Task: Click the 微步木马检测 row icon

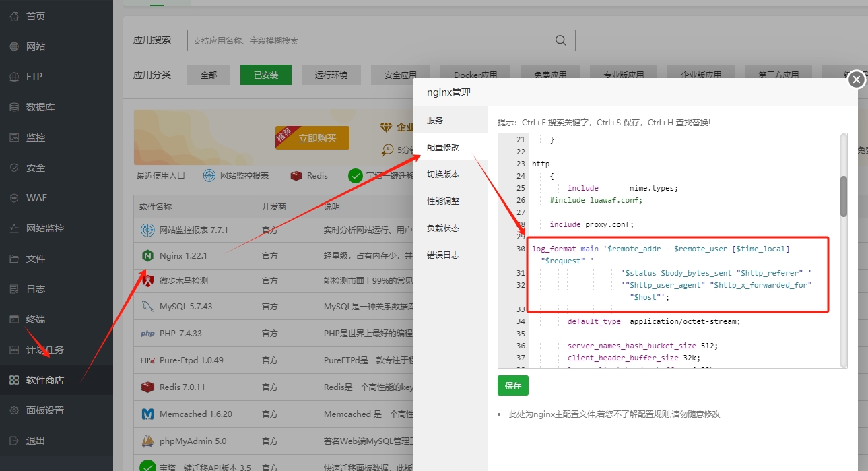Action: (147, 280)
